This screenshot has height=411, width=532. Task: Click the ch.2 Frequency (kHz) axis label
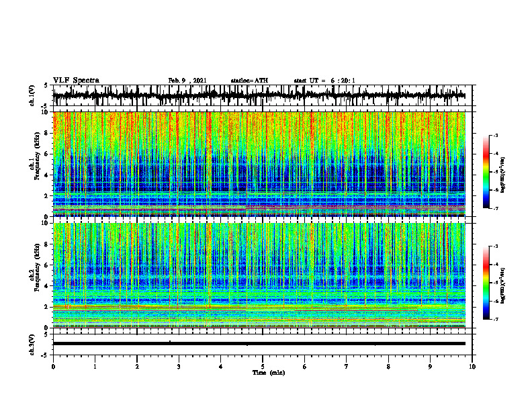(38, 267)
